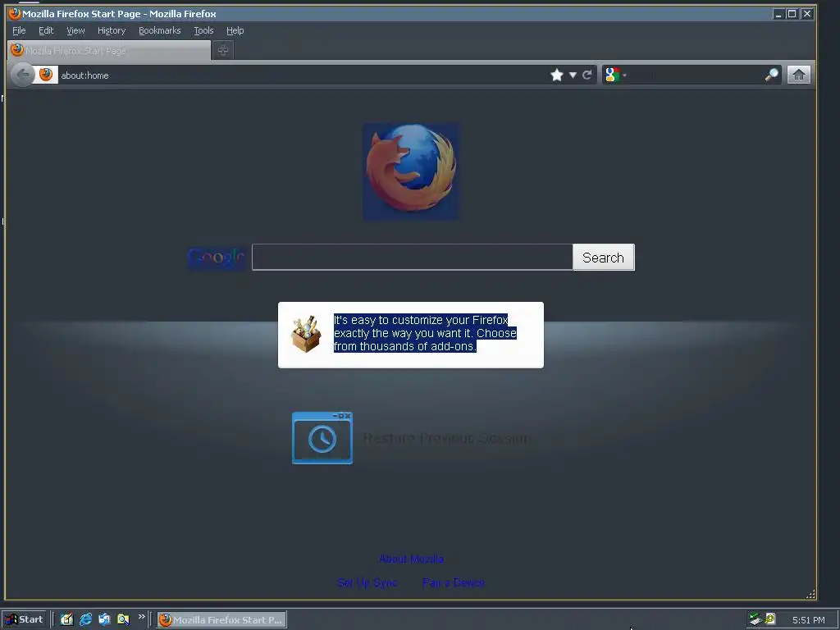Click the Search button
The height and width of the screenshot is (630, 840).
tap(603, 258)
